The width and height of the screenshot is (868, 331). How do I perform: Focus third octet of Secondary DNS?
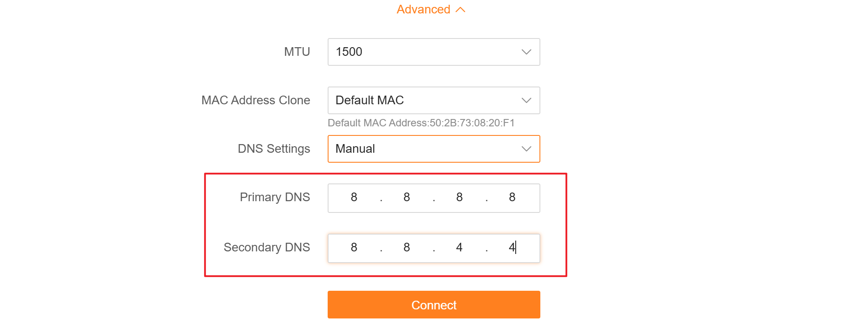[x=460, y=248]
